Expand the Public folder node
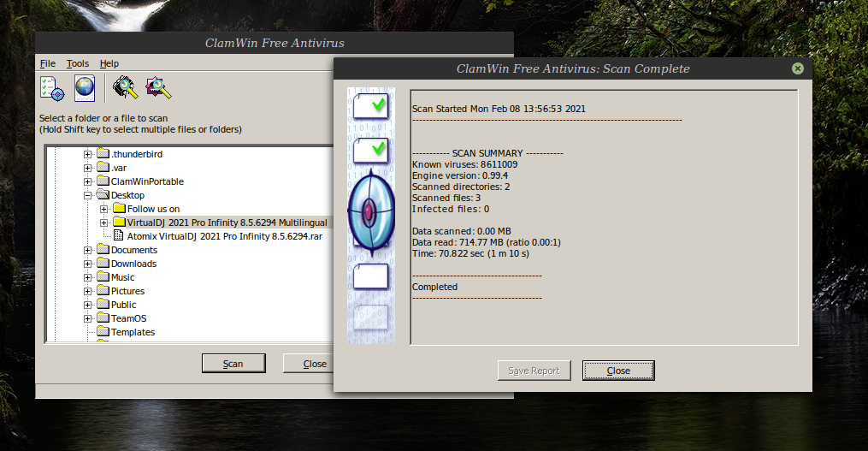The width and height of the screenshot is (868, 451). click(x=87, y=305)
